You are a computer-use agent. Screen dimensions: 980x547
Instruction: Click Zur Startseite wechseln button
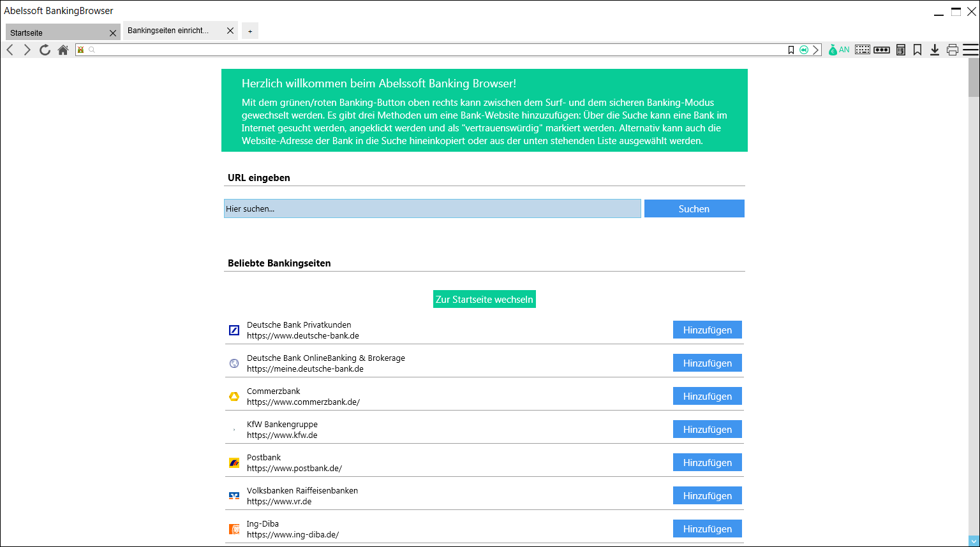click(x=484, y=299)
